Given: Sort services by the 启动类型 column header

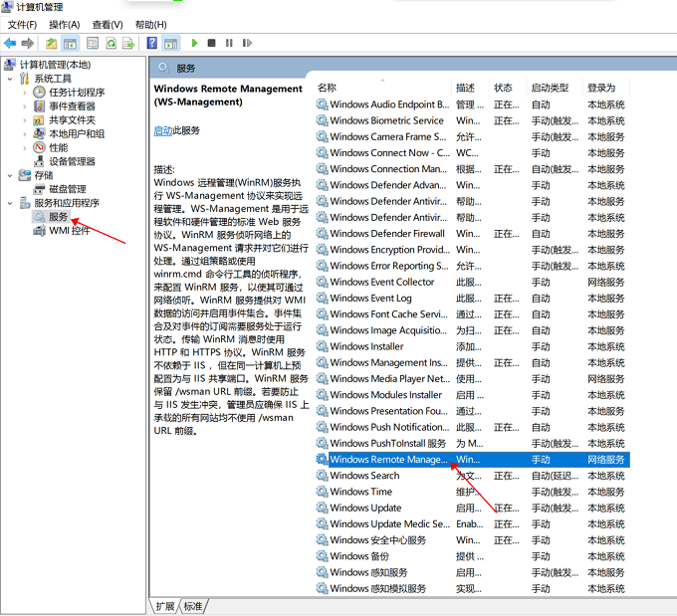Looking at the screenshot, I should [x=550, y=88].
